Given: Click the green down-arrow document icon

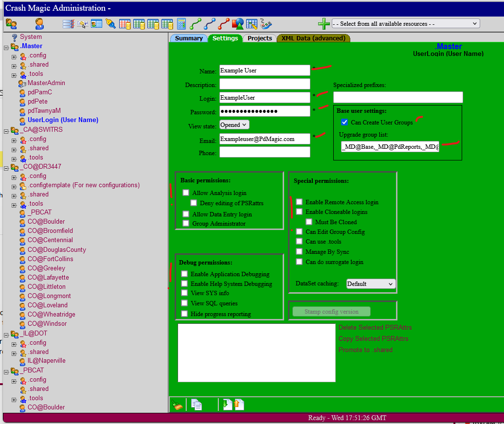Looking at the screenshot, I should 227,405.
